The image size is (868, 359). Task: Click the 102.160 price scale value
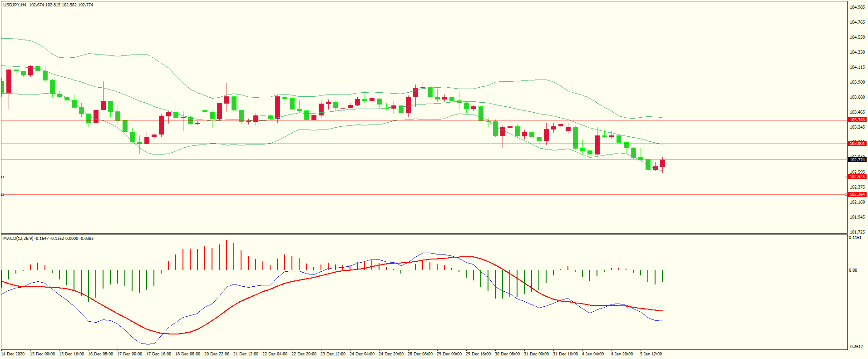(x=857, y=202)
